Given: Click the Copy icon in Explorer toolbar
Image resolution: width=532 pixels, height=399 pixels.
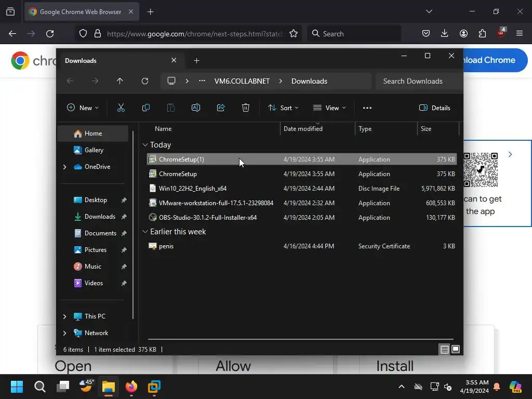Looking at the screenshot, I should (x=146, y=108).
